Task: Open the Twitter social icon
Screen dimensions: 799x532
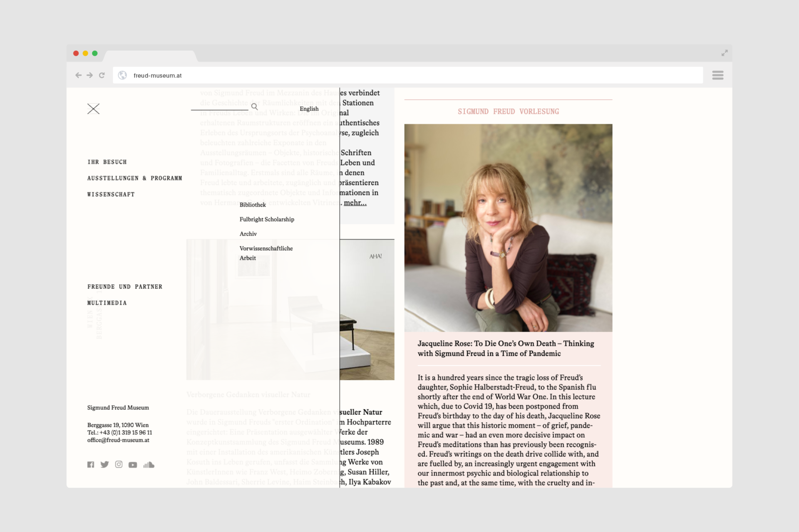Action: coord(104,465)
